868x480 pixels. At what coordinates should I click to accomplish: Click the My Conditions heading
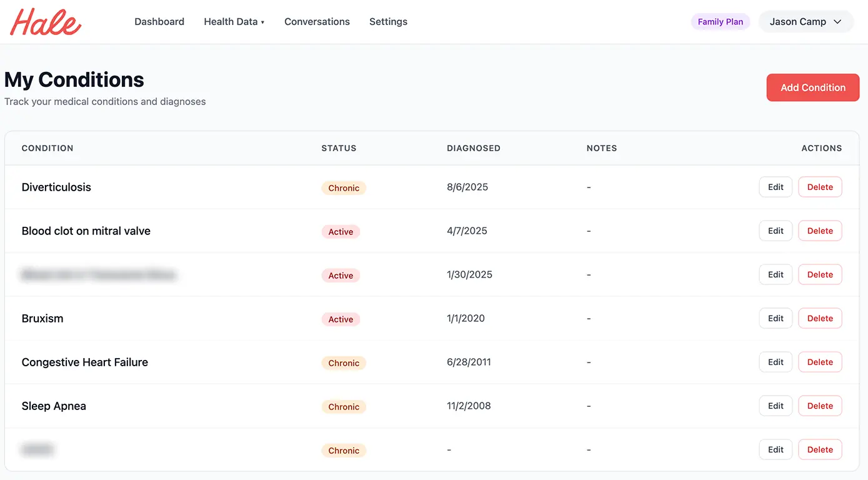[x=74, y=79]
